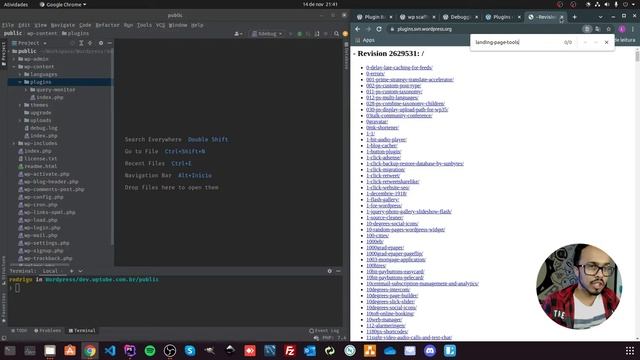
Task: Open the Project view selector dropdown
Action: (29, 43)
